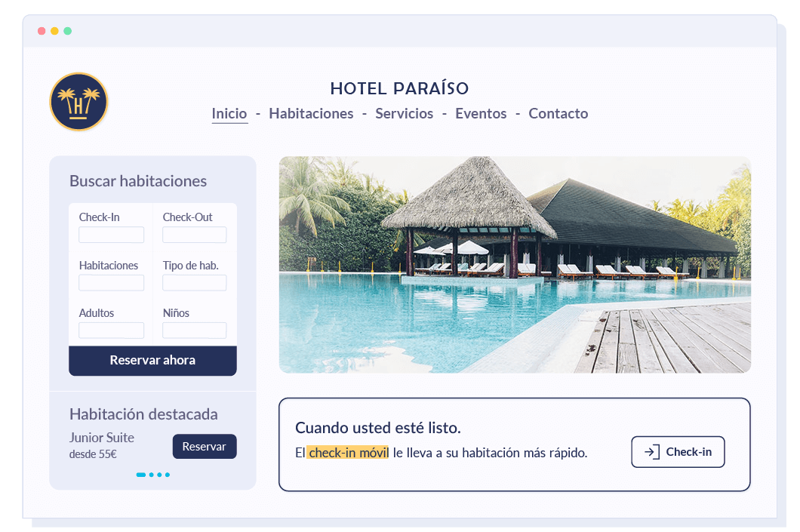Open the Servicios section
This screenshot has width=800, height=532.
pos(404,114)
